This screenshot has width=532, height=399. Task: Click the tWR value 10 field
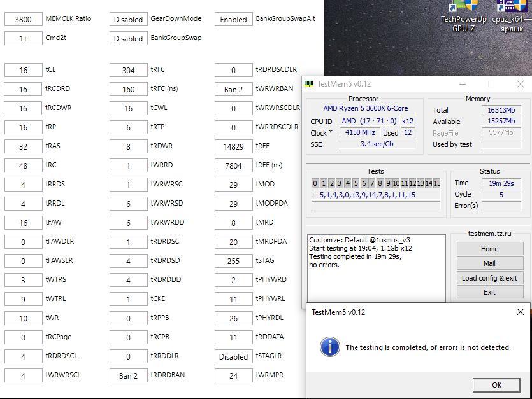point(24,318)
